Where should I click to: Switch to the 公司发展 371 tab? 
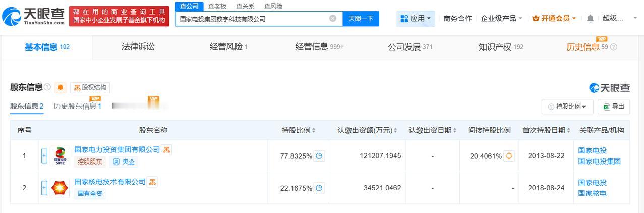pyautogui.click(x=410, y=47)
